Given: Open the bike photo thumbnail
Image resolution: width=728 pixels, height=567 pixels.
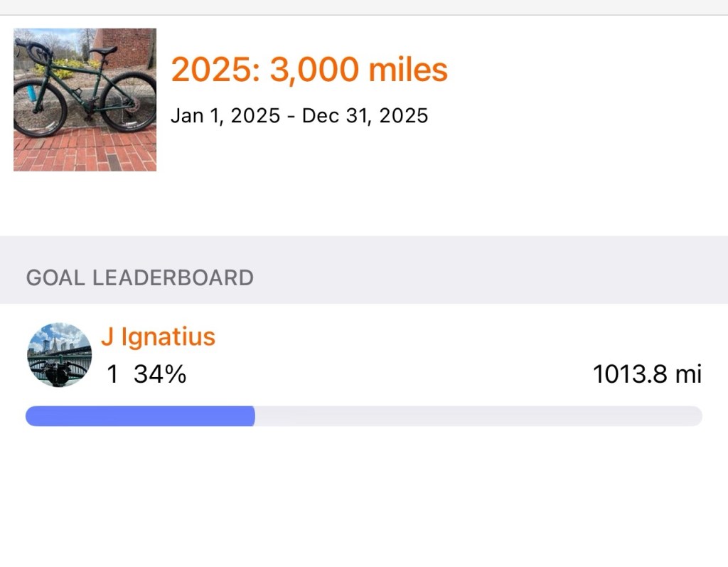Looking at the screenshot, I should click(85, 100).
